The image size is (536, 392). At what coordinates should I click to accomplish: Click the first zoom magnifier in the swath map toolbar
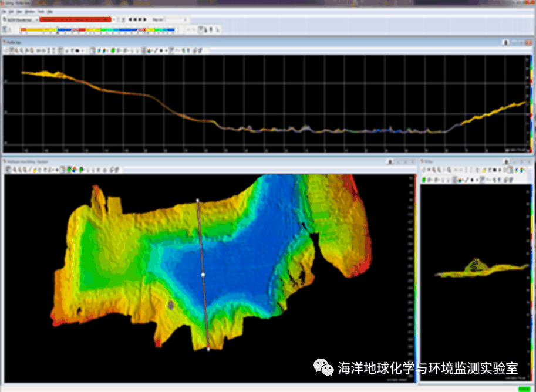tap(8, 170)
